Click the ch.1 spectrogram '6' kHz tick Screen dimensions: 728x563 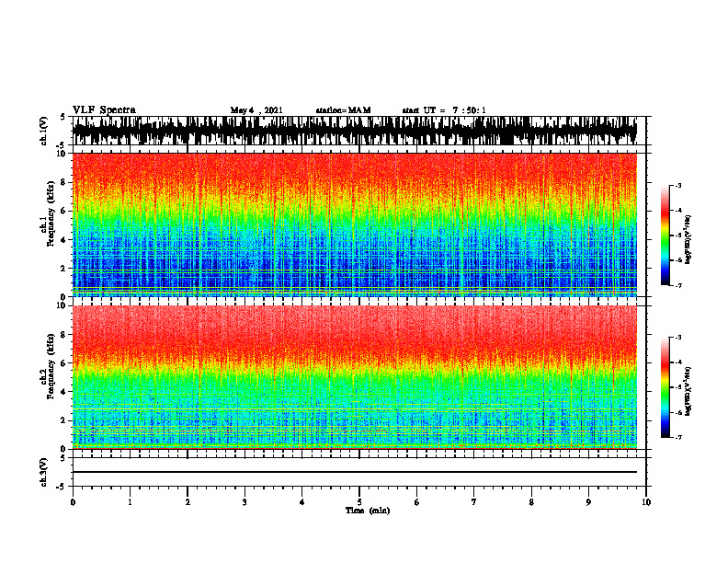[x=63, y=211]
